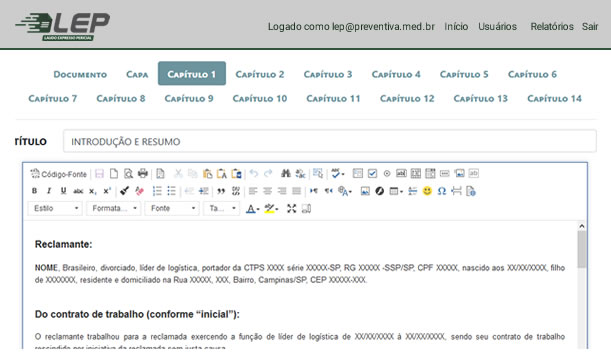611x364 pixels.
Task: Redo the last undone action
Action: coord(268,173)
